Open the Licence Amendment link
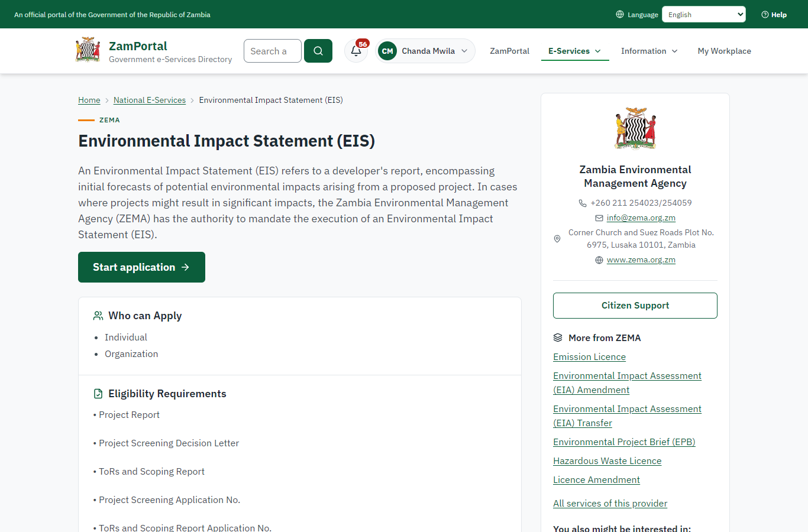808x532 pixels. 596,480
